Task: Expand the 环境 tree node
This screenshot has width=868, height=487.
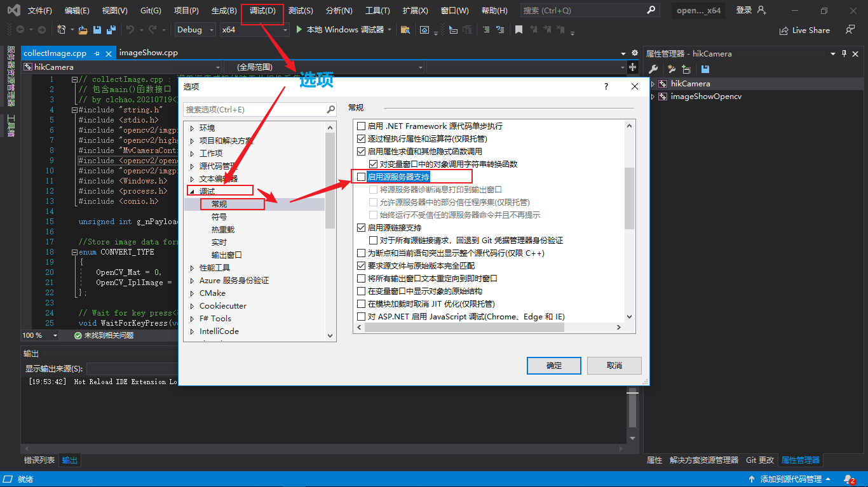Action: tap(193, 128)
